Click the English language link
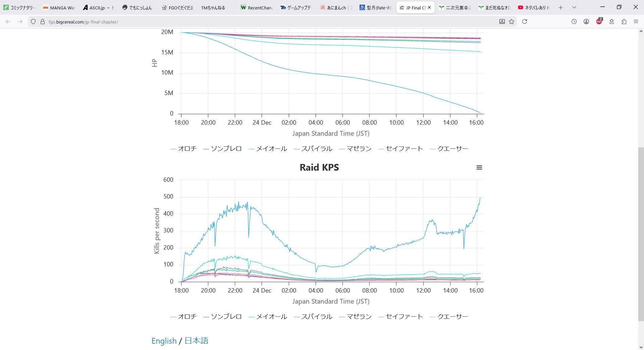Screen dimensions: 644x350 (x=164, y=341)
